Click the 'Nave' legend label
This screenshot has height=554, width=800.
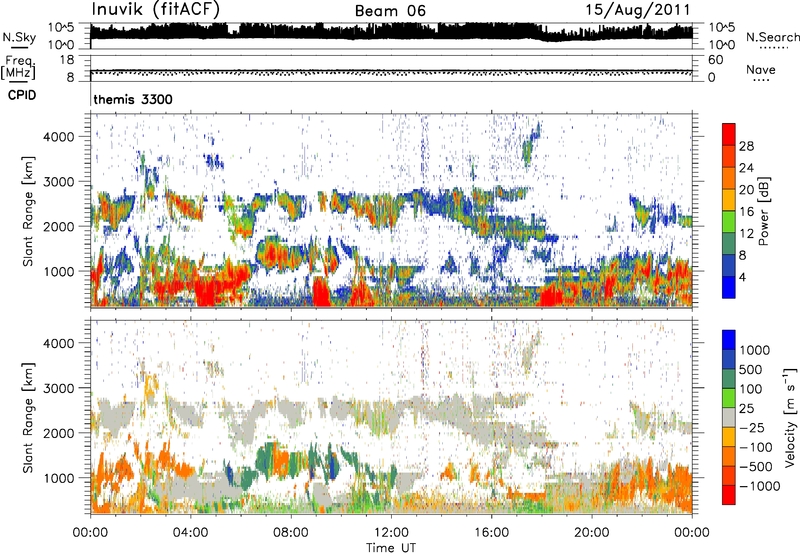coord(761,69)
